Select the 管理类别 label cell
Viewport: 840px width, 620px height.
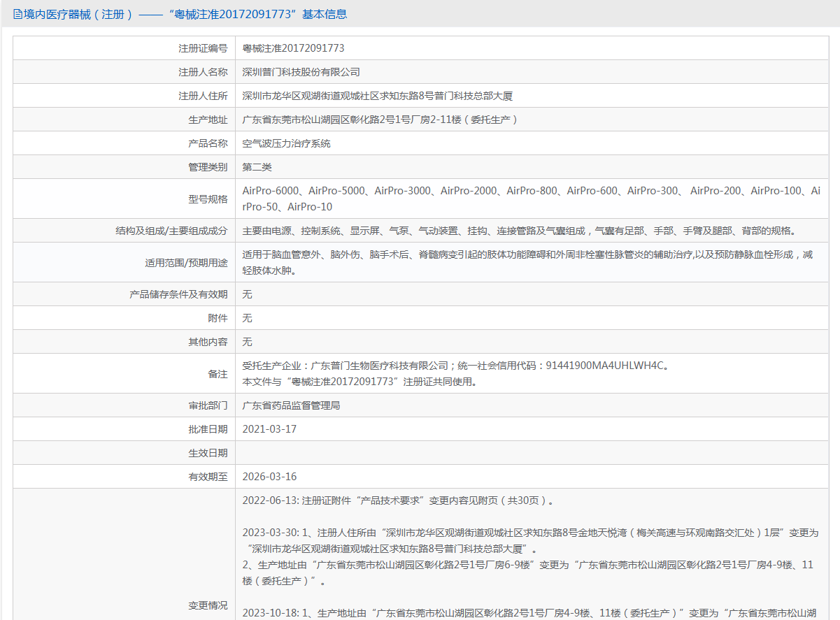pos(124,167)
